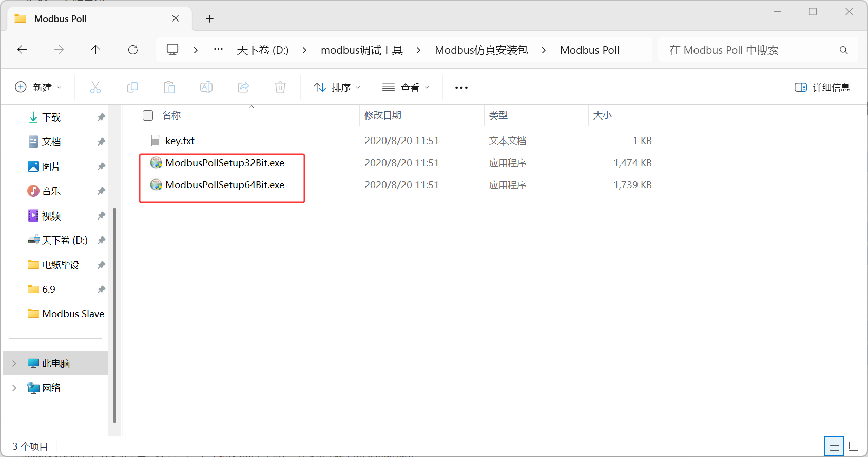Go up one folder level
868x457 pixels.
click(x=95, y=50)
